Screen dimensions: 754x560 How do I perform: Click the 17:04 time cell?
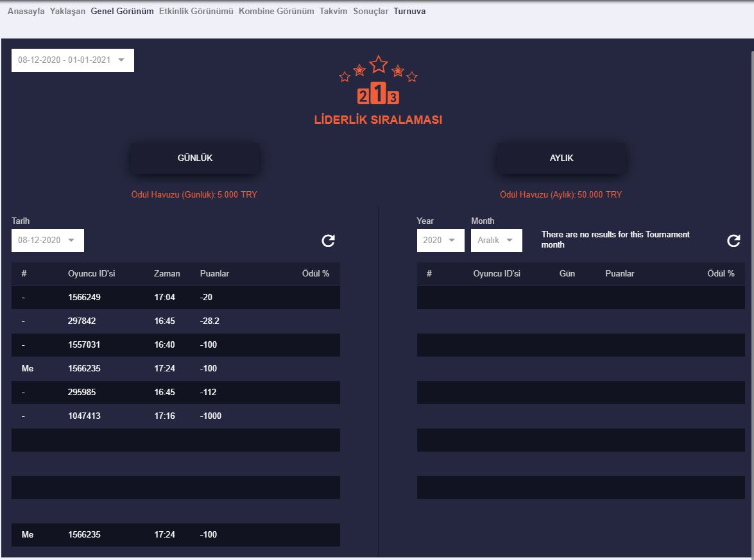pyautogui.click(x=164, y=298)
